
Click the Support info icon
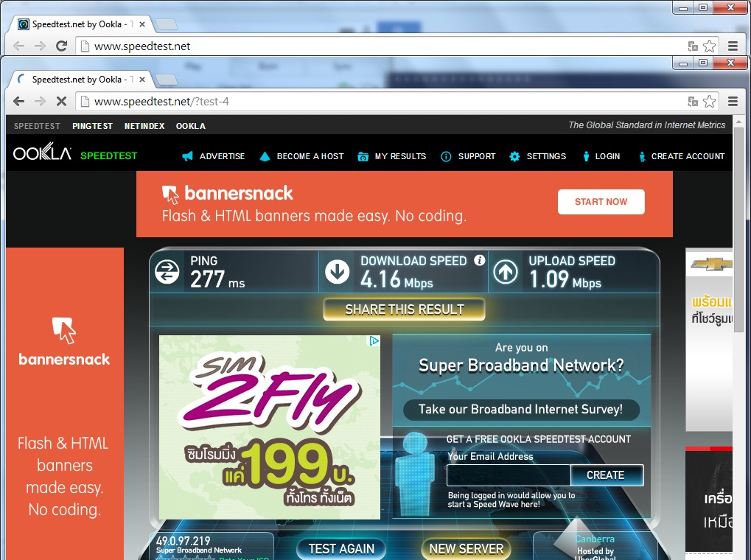point(445,157)
